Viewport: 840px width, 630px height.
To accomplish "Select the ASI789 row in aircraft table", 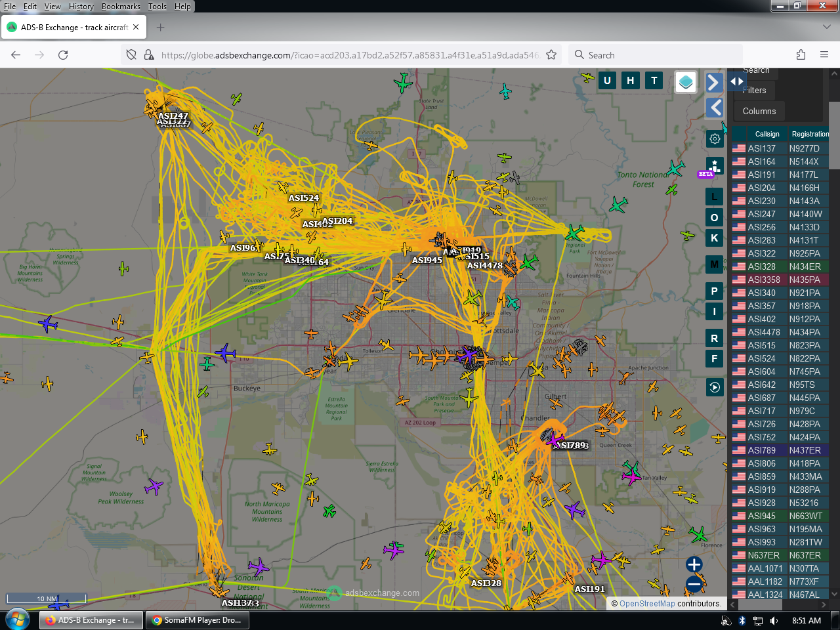I will click(780, 450).
